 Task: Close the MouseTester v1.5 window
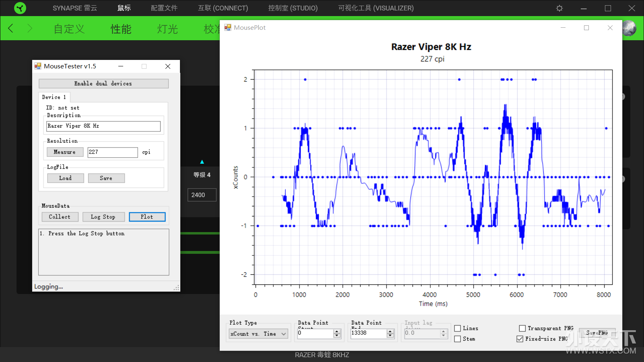tap(168, 66)
